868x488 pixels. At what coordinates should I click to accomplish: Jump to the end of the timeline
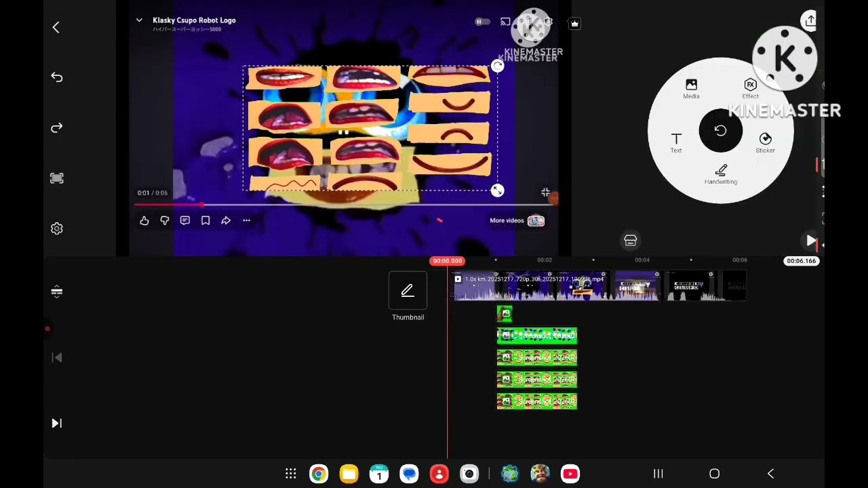click(57, 424)
